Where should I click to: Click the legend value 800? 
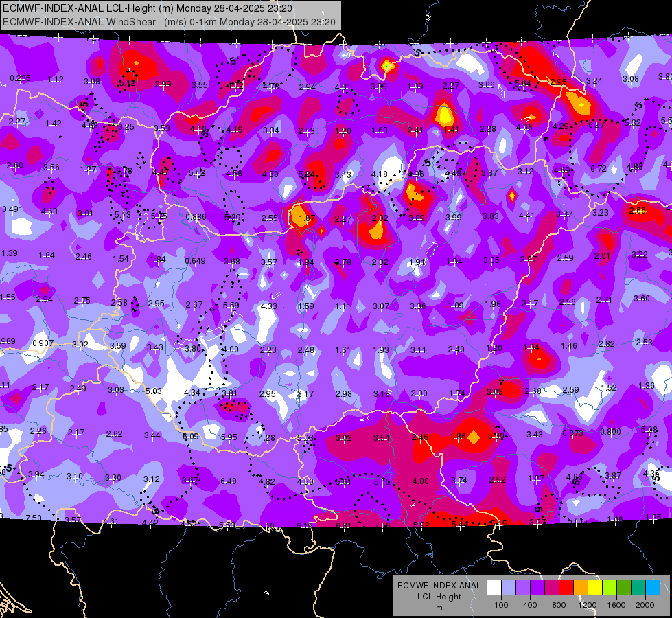(559, 605)
